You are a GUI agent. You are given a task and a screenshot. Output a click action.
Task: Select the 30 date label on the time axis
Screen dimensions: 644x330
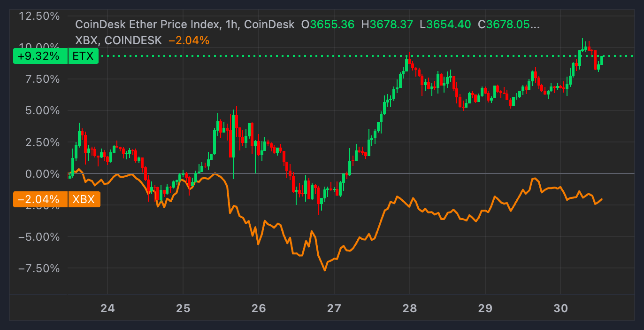tap(560, 309)
